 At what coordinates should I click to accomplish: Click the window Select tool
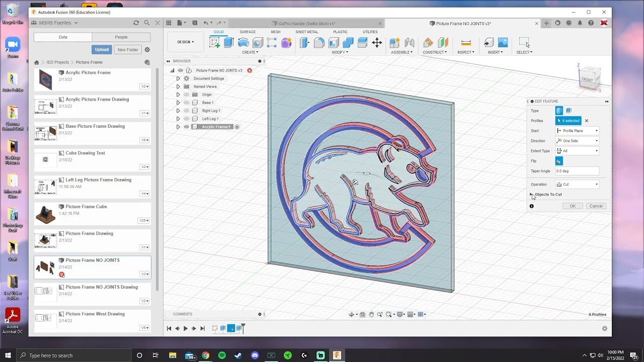pos(524,42)
